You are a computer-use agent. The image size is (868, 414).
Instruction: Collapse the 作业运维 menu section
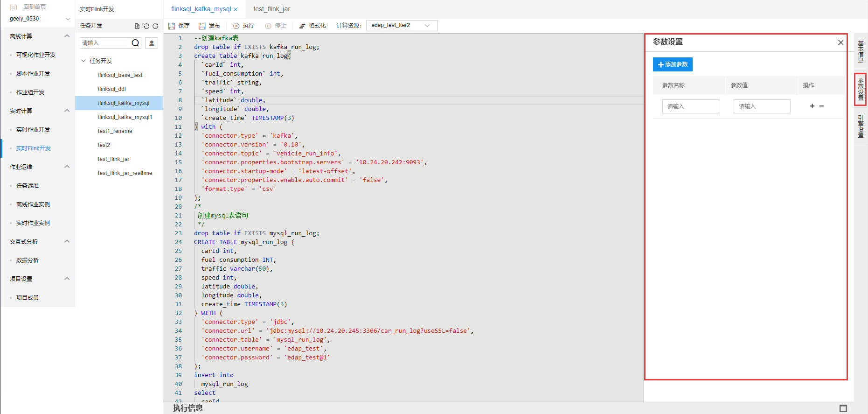click(67, 167)
